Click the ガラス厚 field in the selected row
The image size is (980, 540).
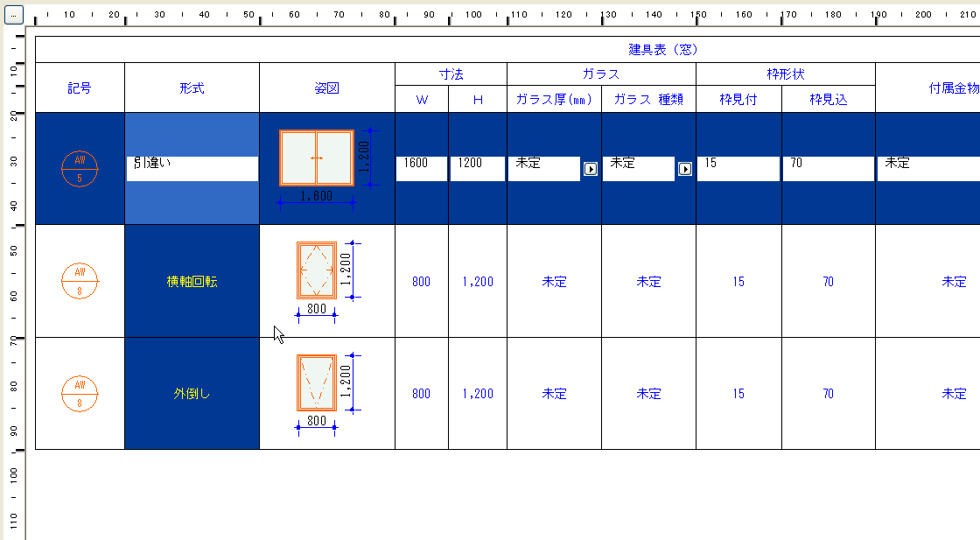click(x=544, y=169)
